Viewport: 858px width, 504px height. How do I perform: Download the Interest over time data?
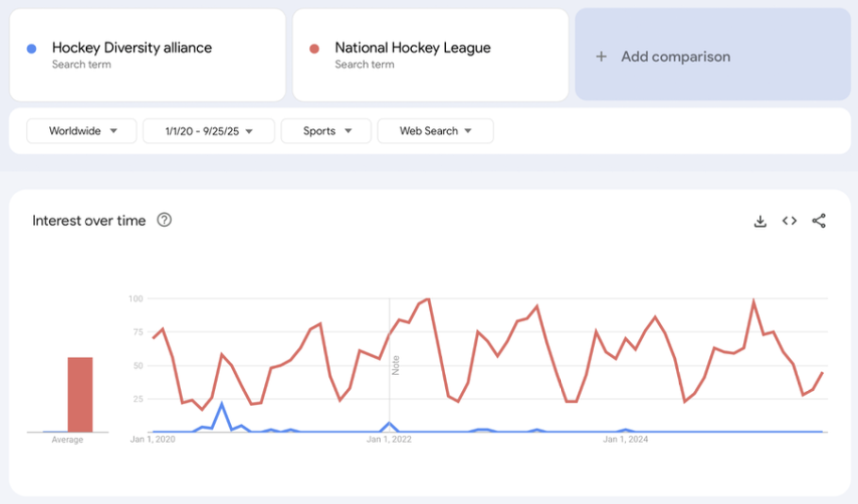760,220
